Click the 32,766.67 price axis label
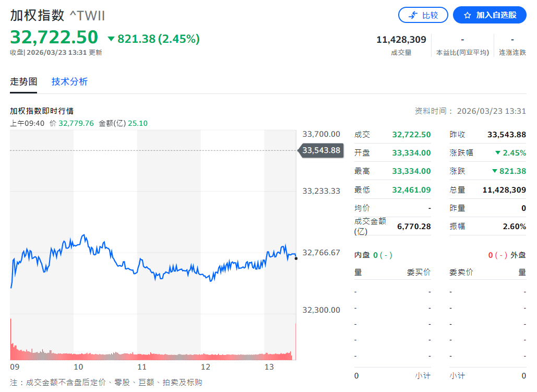 321,253
